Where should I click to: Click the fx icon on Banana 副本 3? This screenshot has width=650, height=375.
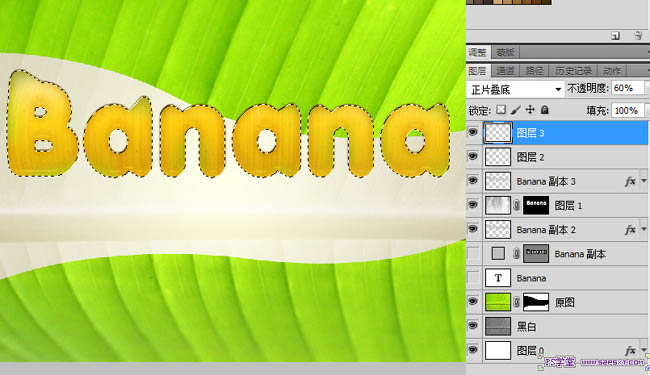(630, 181)
